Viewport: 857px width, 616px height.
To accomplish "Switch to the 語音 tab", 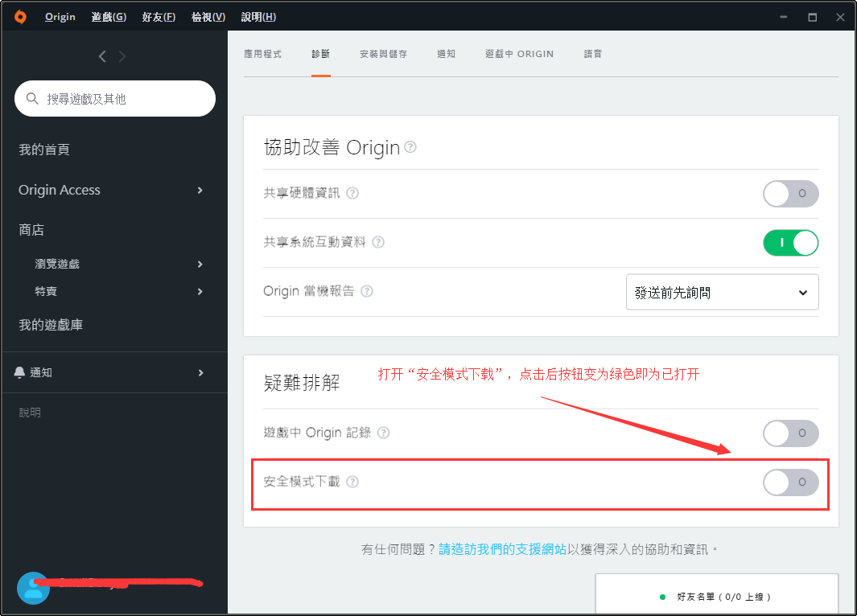I will pos(592,54).
